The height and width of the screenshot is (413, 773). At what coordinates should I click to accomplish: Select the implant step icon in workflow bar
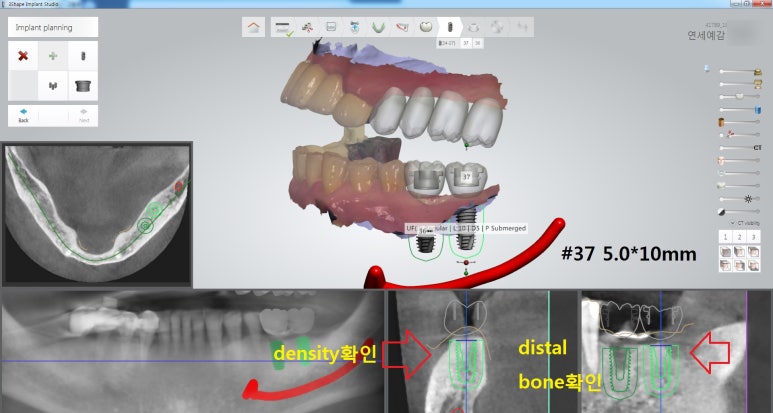coord(450,27)
